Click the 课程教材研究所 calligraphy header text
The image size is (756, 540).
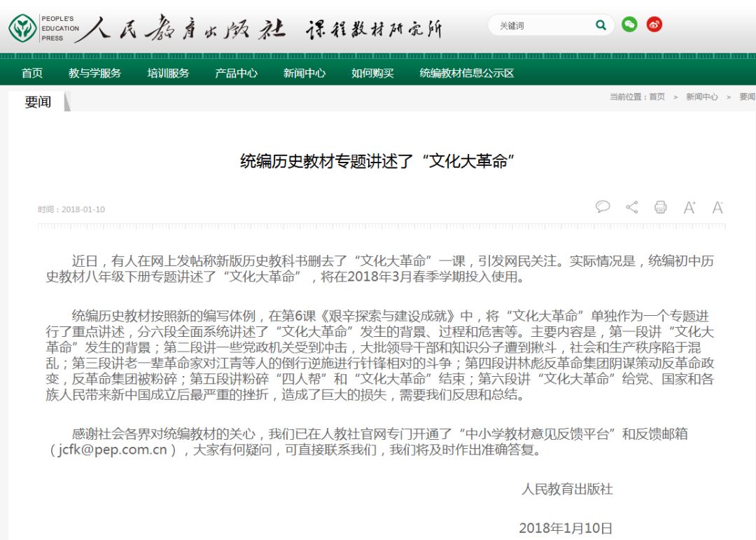tap(374, 29)
